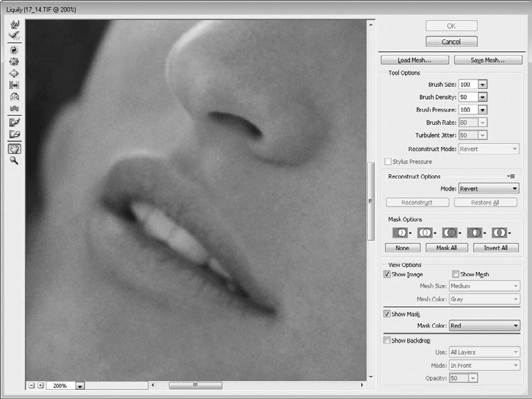
Task: Open the Mask Color dropdown
Action: (x=485, y=325)
